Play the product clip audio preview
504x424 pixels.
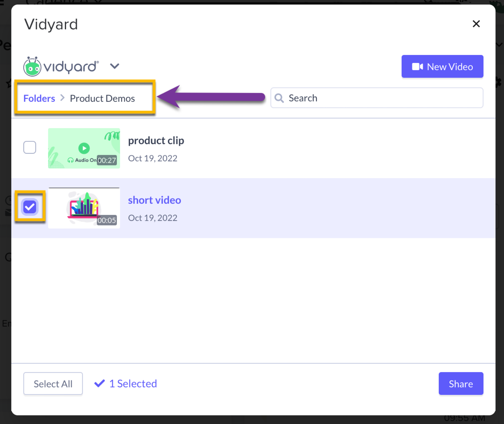(x=84, y=148)
